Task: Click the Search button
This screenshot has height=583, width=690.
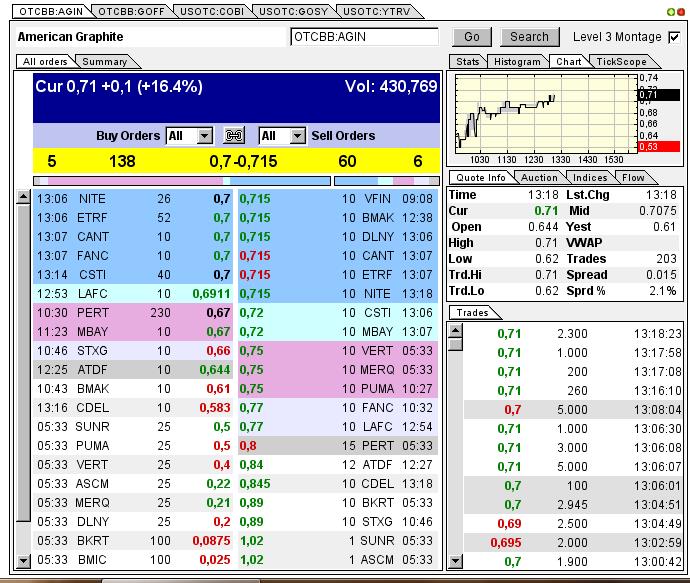Action: [x=529, y=37]
